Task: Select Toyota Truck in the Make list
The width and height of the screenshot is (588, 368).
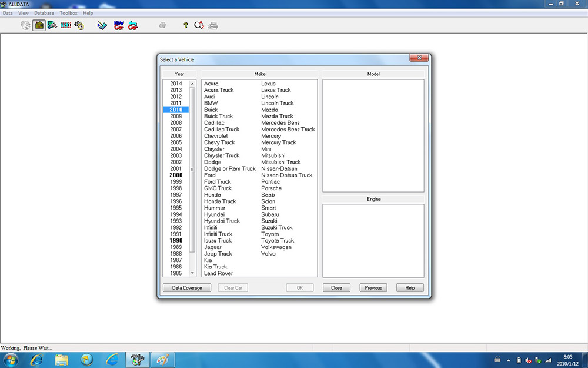Action: [278, 240]
